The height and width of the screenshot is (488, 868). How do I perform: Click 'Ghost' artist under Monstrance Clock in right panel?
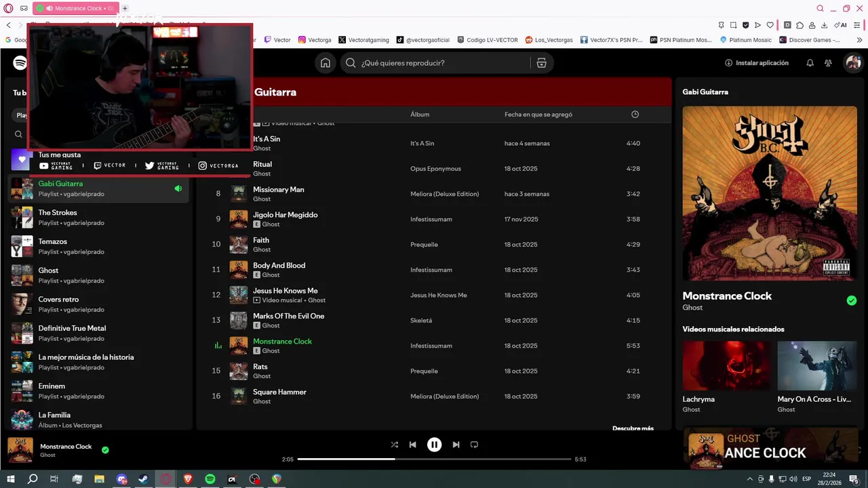tap(692, 308)
